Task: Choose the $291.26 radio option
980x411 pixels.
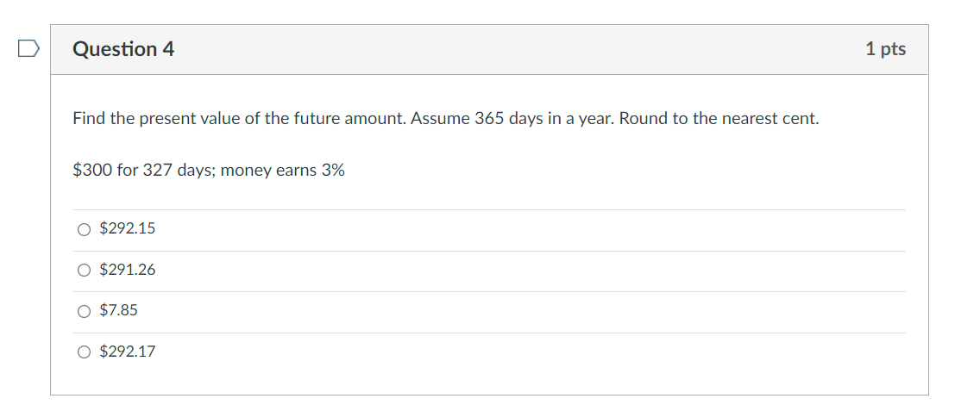Action: [x=84, y=271]
